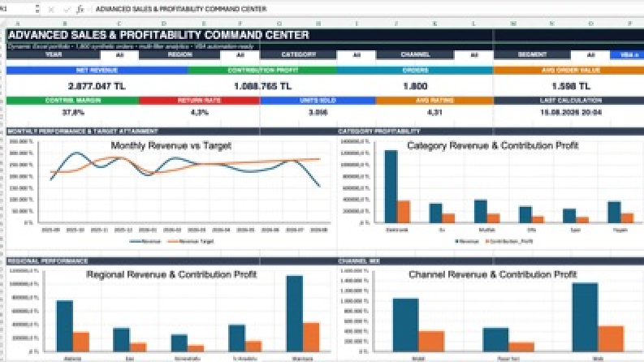The width and height of the screenshot is (644, 362).
Task: Select the UNITS SOLD header cell
Action: tap(318, 101)
